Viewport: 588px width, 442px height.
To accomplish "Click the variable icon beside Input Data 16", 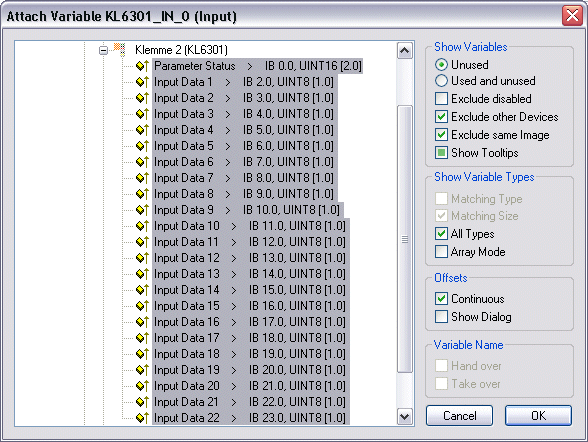I will 142,322.
